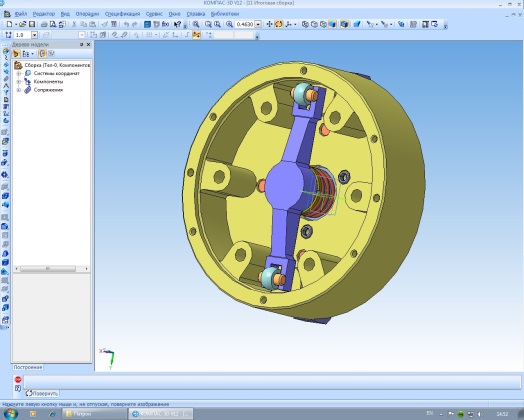Image resolution: width=524 pixels, height=420 pixels.
Task: Click the red Stop command button
Action: 18,379
